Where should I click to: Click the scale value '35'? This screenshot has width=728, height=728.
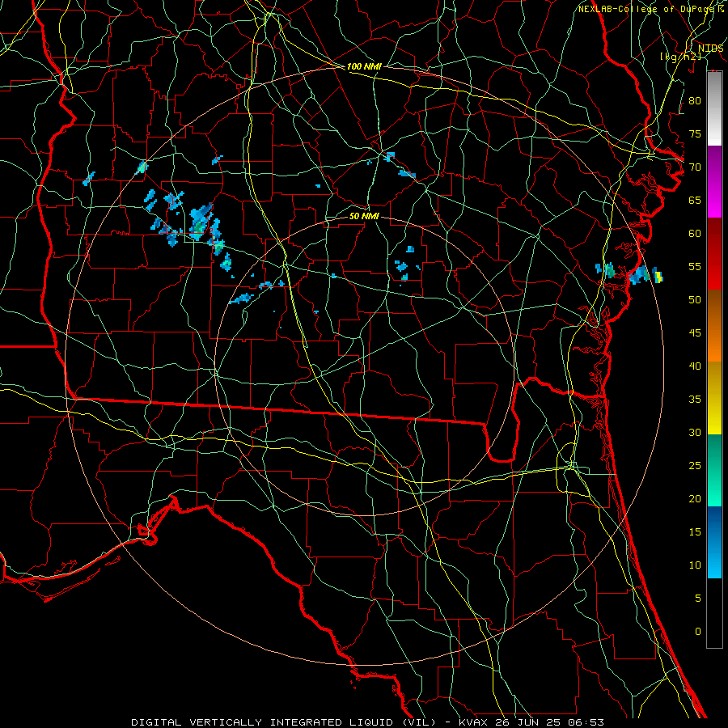(695, 400)
